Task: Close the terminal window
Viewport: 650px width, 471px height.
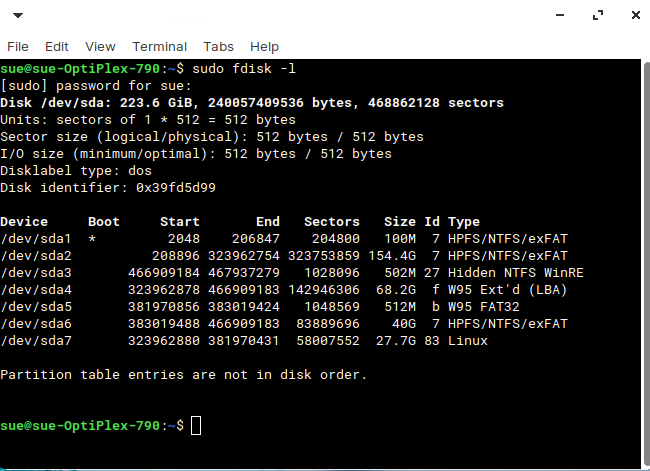Action: click(x=636, y=15)
